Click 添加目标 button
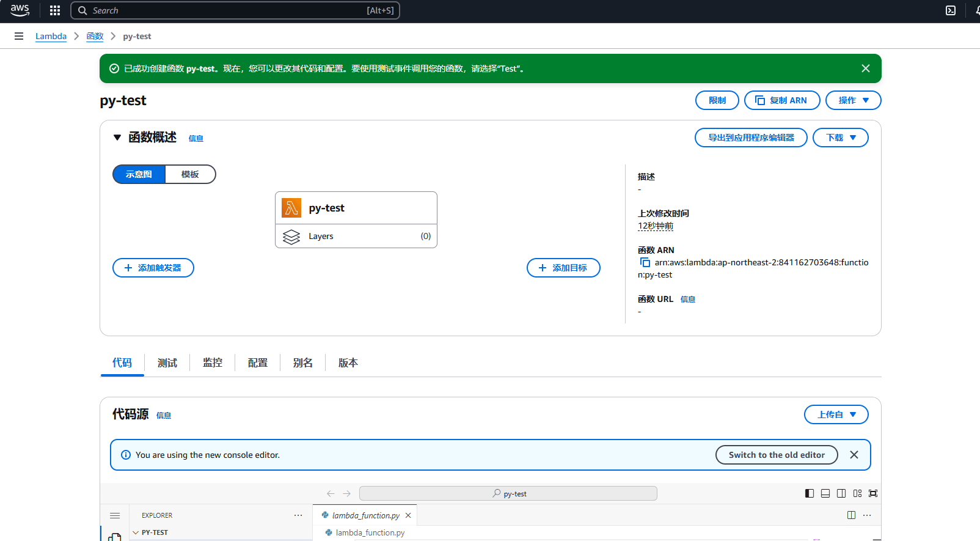Viewport: 980px width, 541px height. [563, 268]
